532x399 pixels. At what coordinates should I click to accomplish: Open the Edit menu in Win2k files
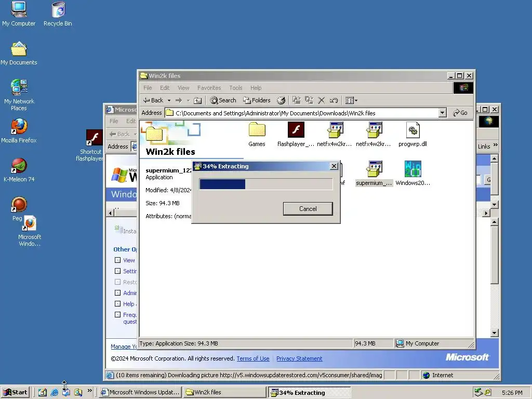pos(165,88)
